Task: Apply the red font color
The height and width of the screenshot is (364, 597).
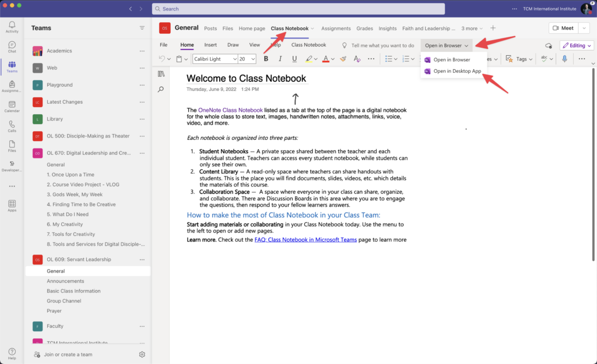Action: [325, 59]
